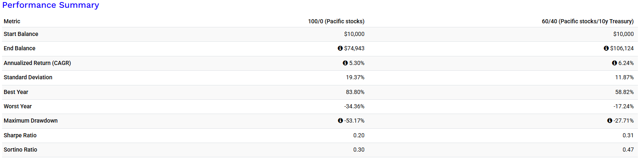Viewport: 644px width, 161px height.
Task: Click the Standard Deviation row label
Action: click(x=28, y=77)
